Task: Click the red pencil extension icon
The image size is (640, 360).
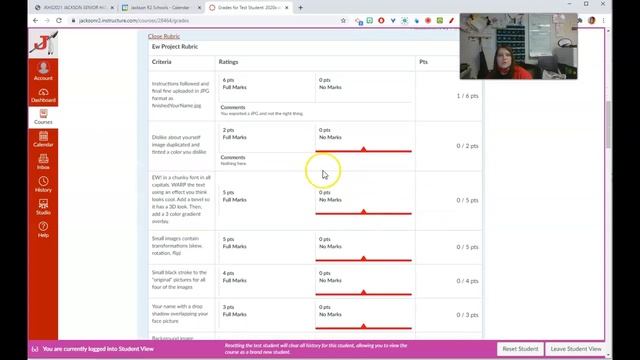Action: coord(451,20)
